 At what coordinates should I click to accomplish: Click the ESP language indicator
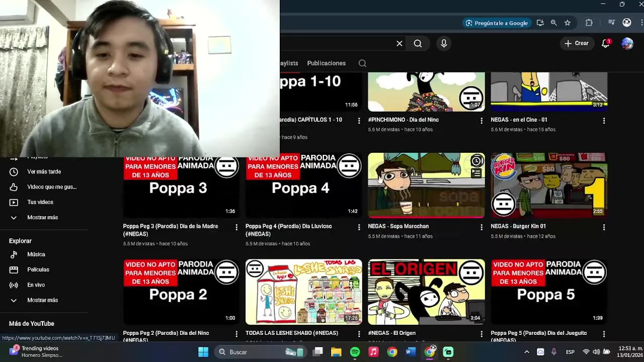570,352
